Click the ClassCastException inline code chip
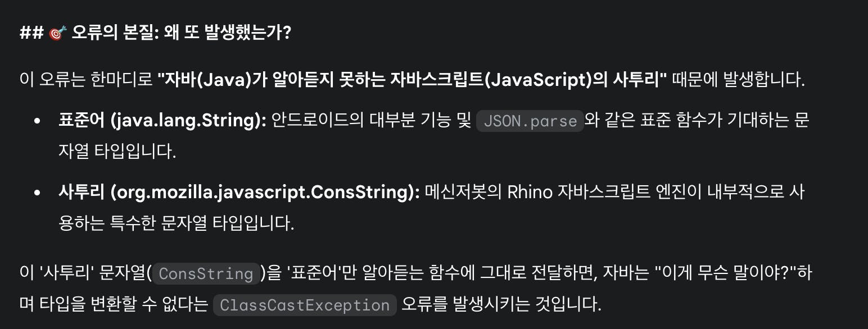The image size is (868, 329). pos(305,305)
